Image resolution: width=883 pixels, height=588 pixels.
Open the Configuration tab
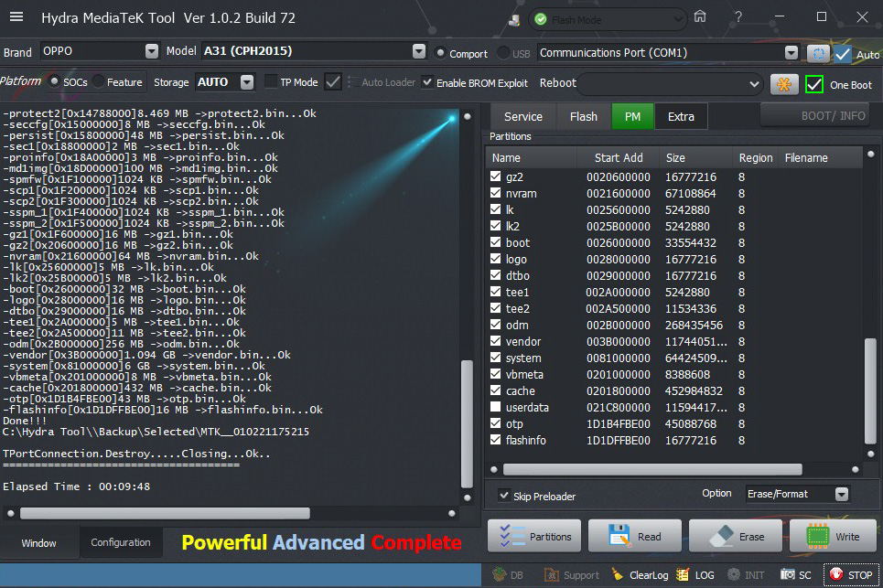[x=121, y=542]
